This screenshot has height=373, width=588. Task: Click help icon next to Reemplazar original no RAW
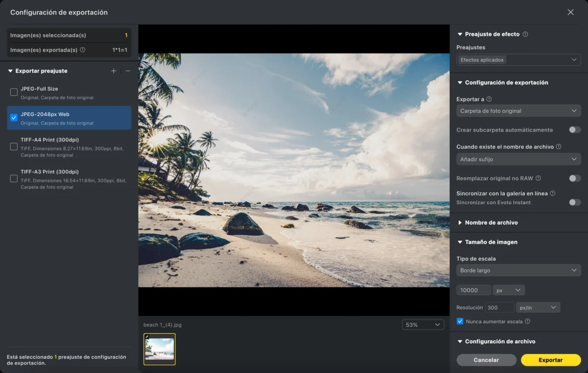point(538,178)
